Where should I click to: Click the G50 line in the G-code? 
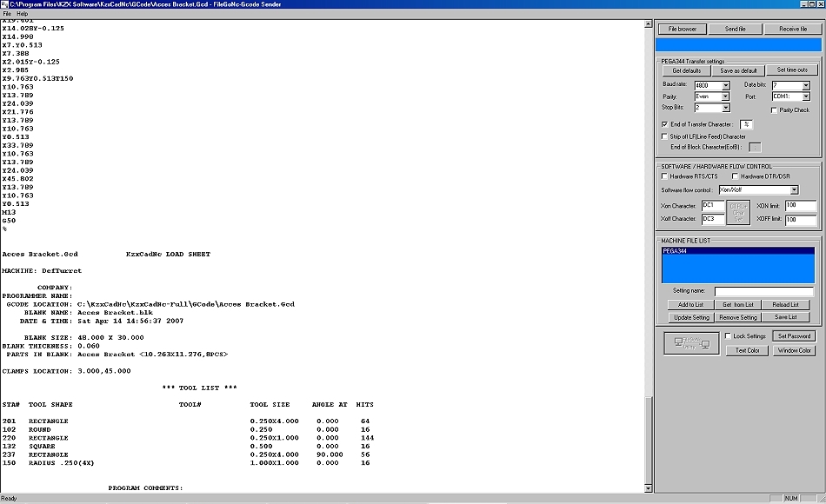tap(9, 221)
